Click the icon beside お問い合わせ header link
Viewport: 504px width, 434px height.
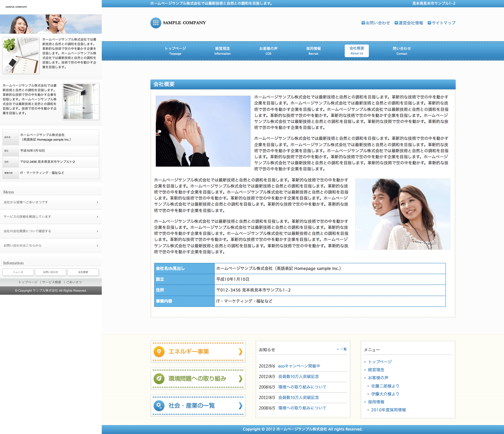[363, 23]
